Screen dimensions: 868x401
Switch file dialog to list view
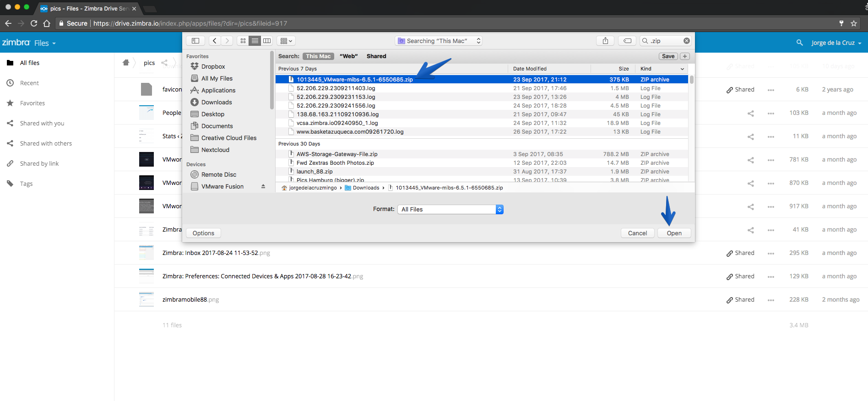coord(255,41)
